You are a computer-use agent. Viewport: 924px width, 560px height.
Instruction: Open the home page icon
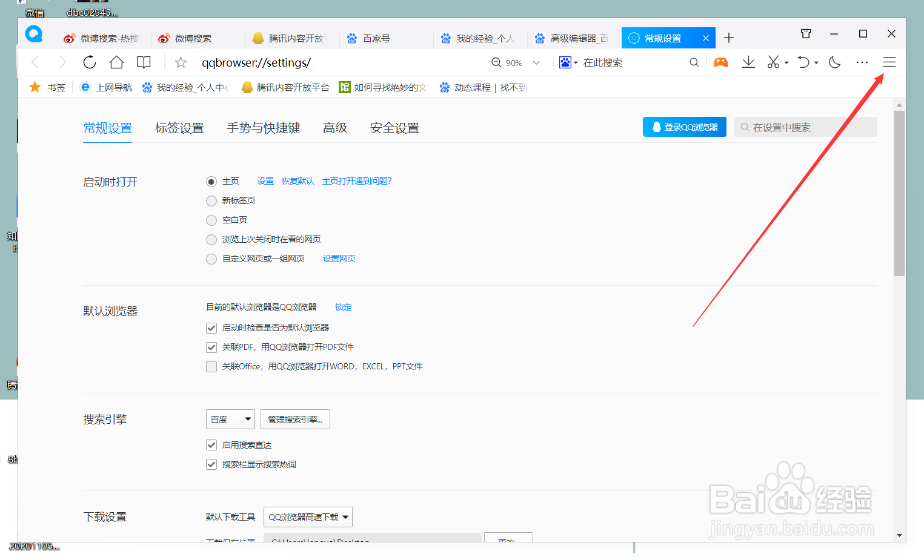(x=116, y=62)
